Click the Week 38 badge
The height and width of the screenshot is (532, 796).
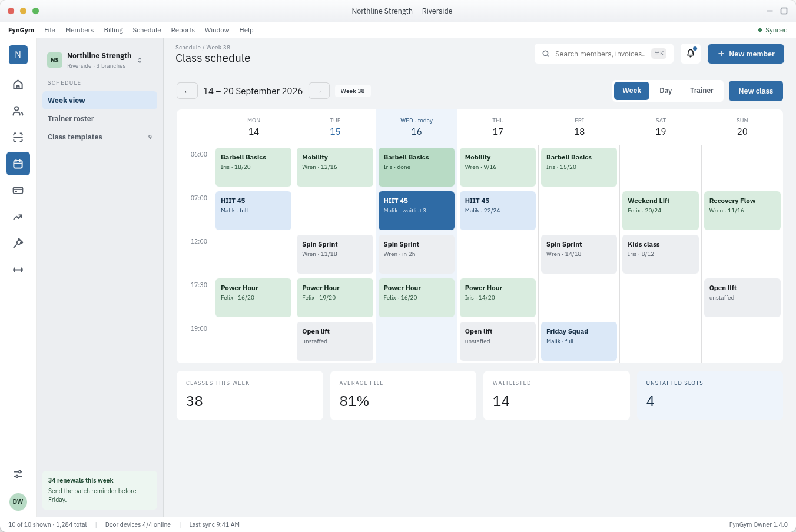pos(353,91)
